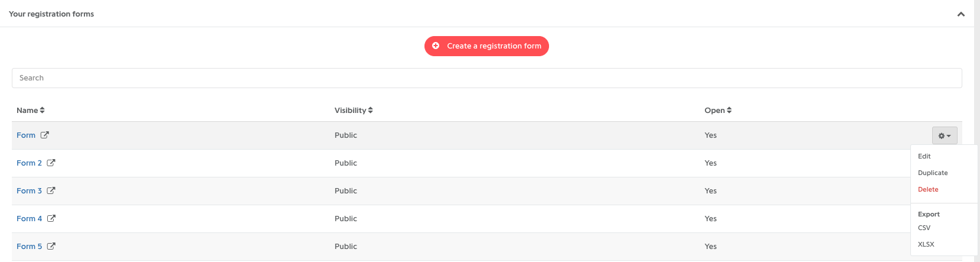Export the form as XLSX
This screenshot has height=262, width=980.
pyautogui.click(x=926, y=244)
